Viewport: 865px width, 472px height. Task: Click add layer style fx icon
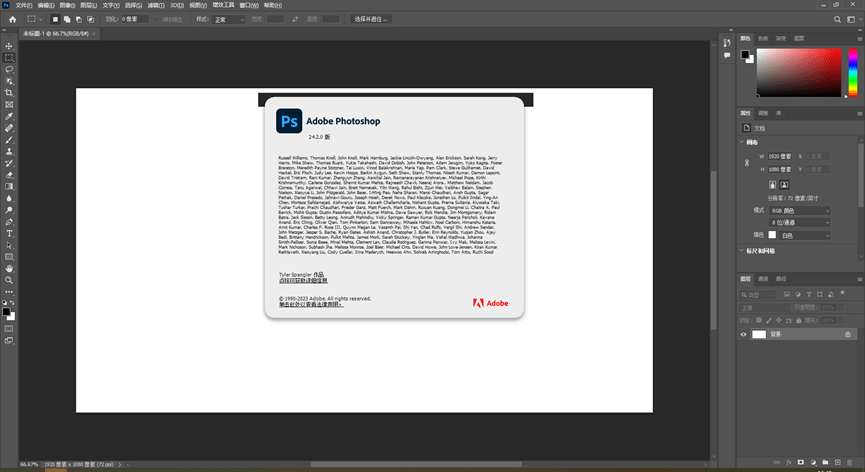(789, 462)
